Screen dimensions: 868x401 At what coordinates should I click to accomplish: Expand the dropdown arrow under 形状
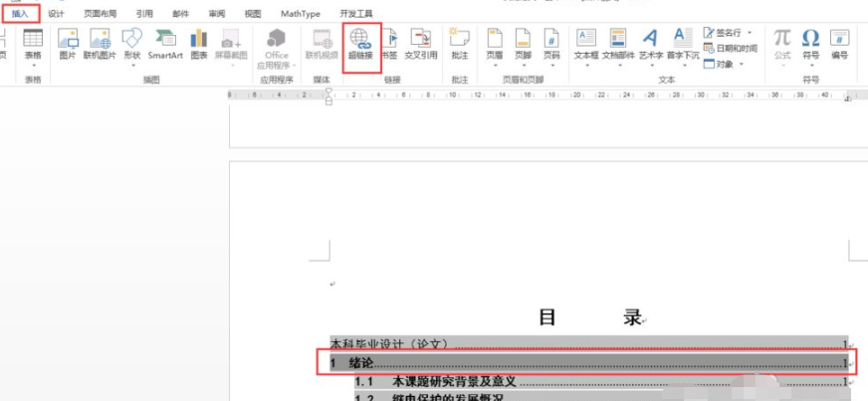coord(132,66)
